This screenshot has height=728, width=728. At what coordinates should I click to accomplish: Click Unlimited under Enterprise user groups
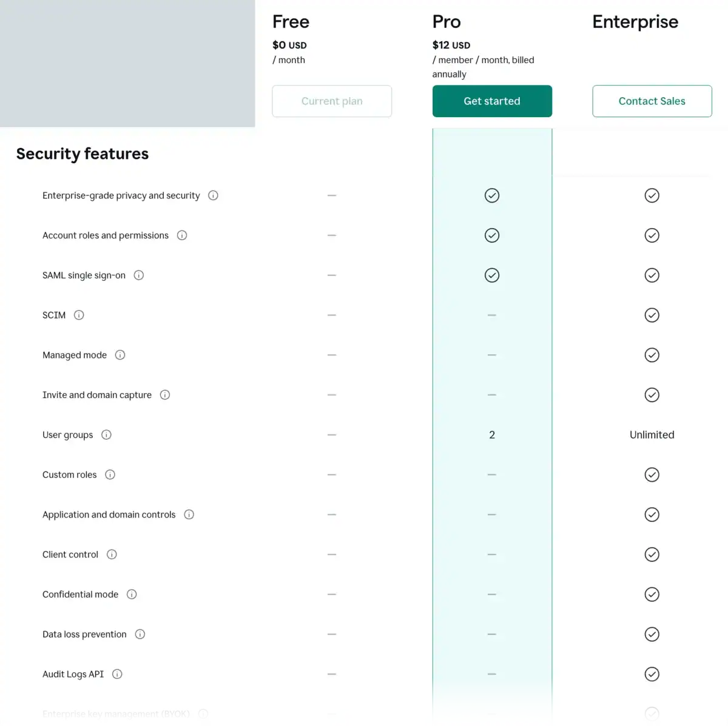pyautogui.click(x=652, y=434)
